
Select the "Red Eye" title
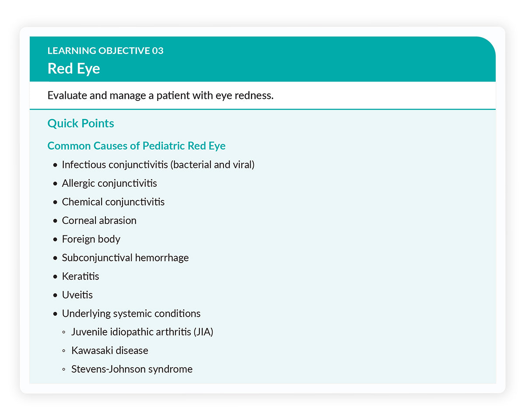73,69
